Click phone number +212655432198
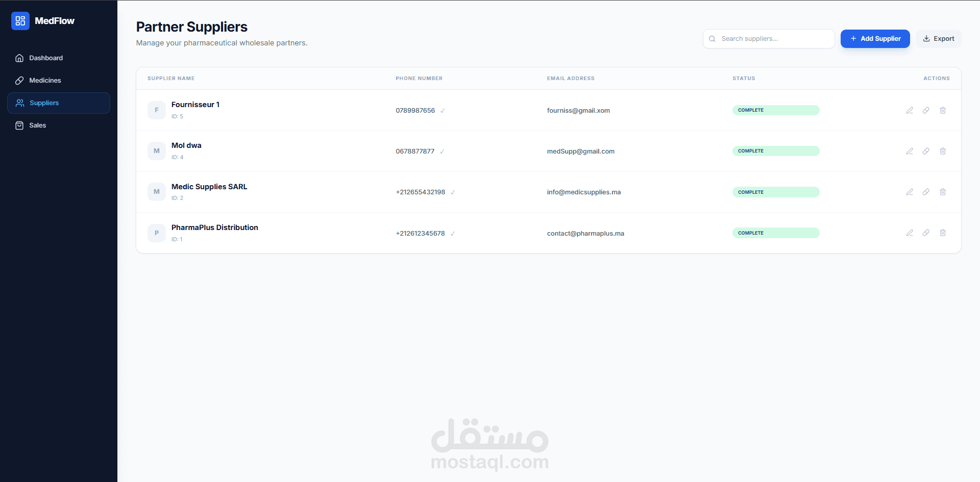Screen dimensions: 980x482 click(421, 192)
